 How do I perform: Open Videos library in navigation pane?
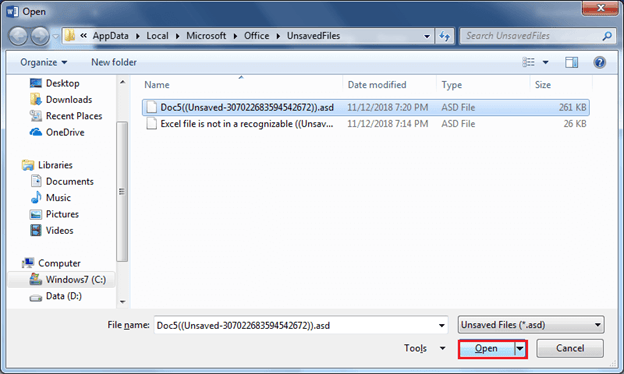(x=52, y=230)
